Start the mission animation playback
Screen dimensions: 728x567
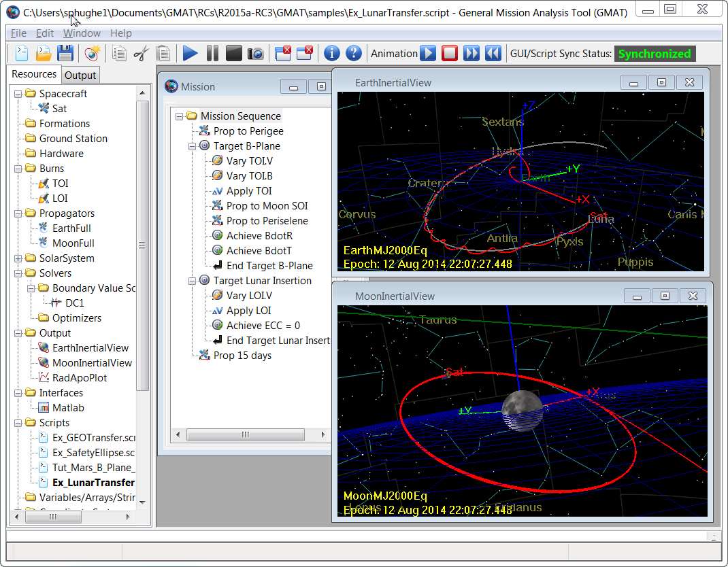coord(427,53)
